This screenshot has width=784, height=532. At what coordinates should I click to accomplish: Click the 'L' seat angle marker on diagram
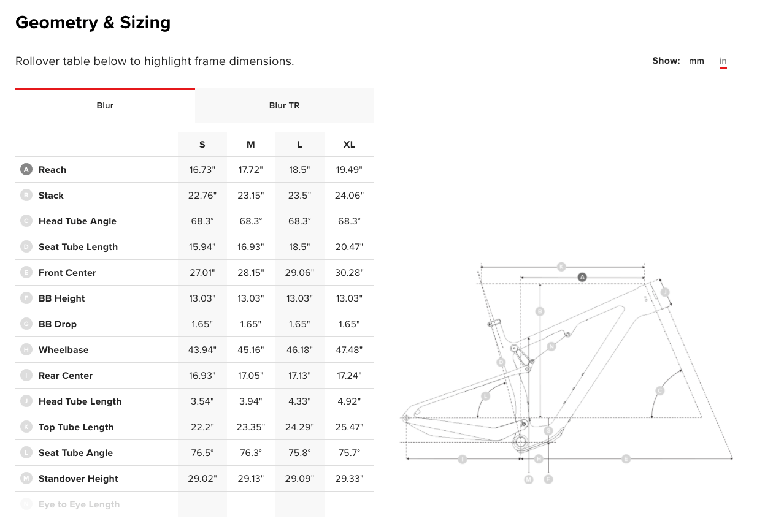click(x=485, y=396)
